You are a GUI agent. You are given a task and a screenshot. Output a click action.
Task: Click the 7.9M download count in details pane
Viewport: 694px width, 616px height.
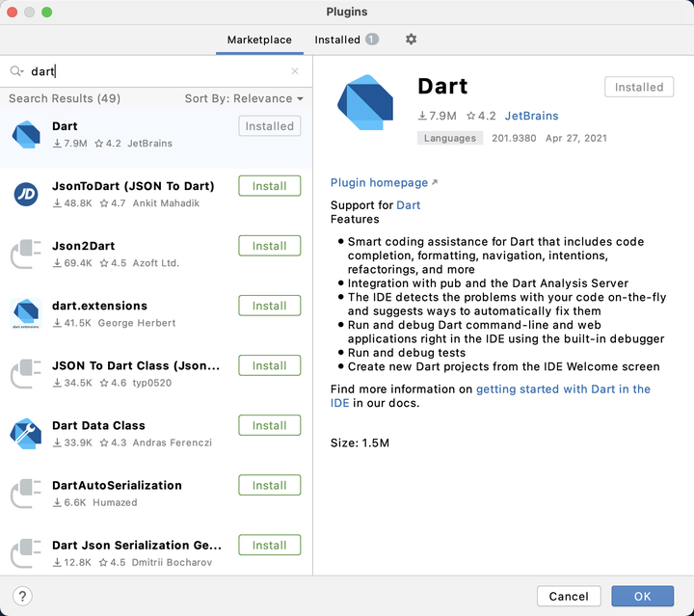438,116
